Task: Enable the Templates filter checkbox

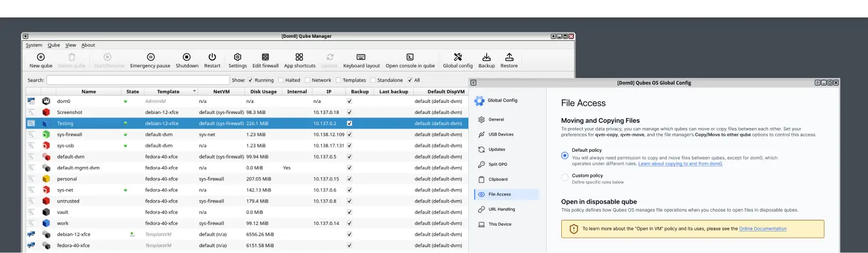Action: click(338, 80)
